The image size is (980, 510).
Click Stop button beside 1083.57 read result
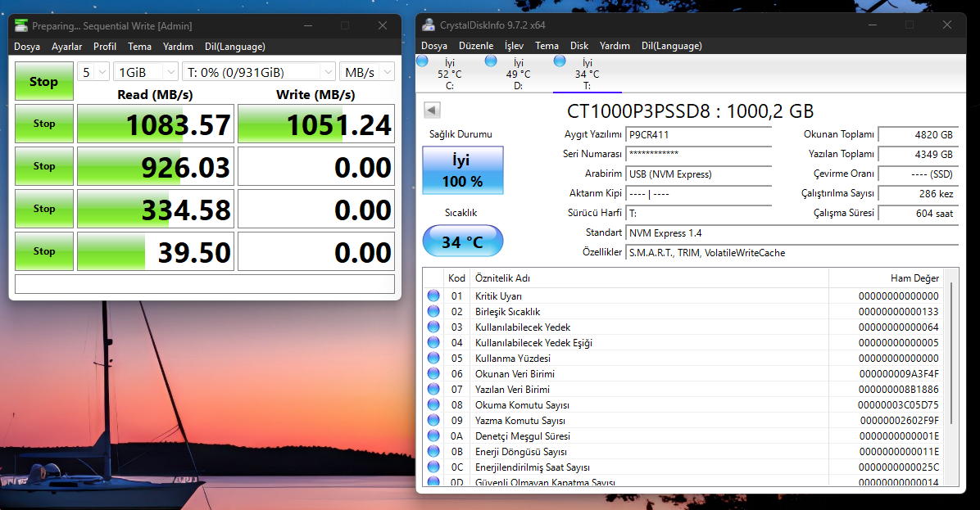pos(43,124)
